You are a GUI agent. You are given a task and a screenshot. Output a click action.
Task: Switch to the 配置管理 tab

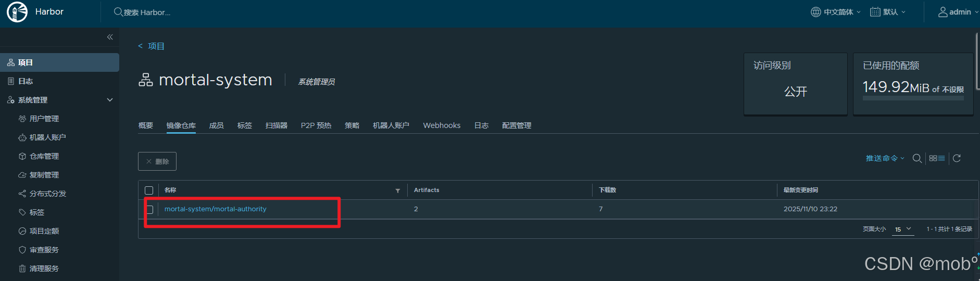coord(517,125)
